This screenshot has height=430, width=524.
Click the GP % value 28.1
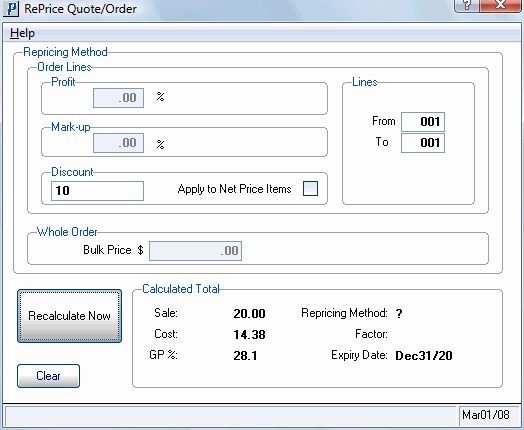tap(245, 355)
